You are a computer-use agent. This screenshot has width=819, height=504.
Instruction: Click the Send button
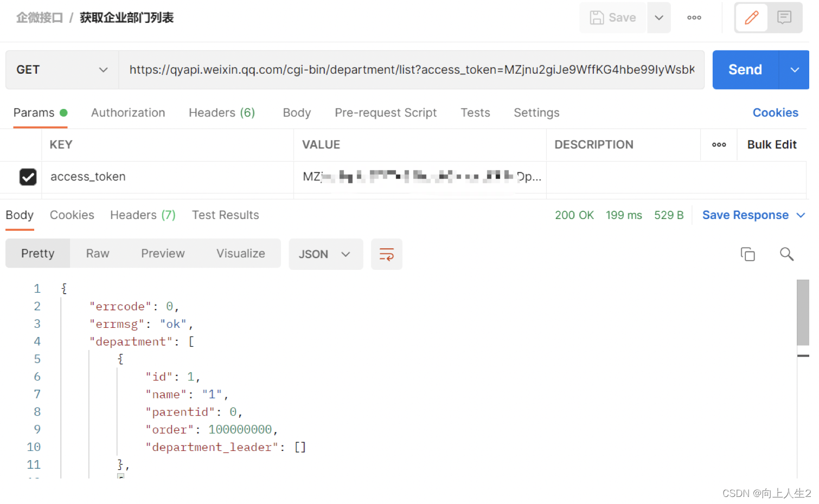pyautogui.click(x=745, y=70)
